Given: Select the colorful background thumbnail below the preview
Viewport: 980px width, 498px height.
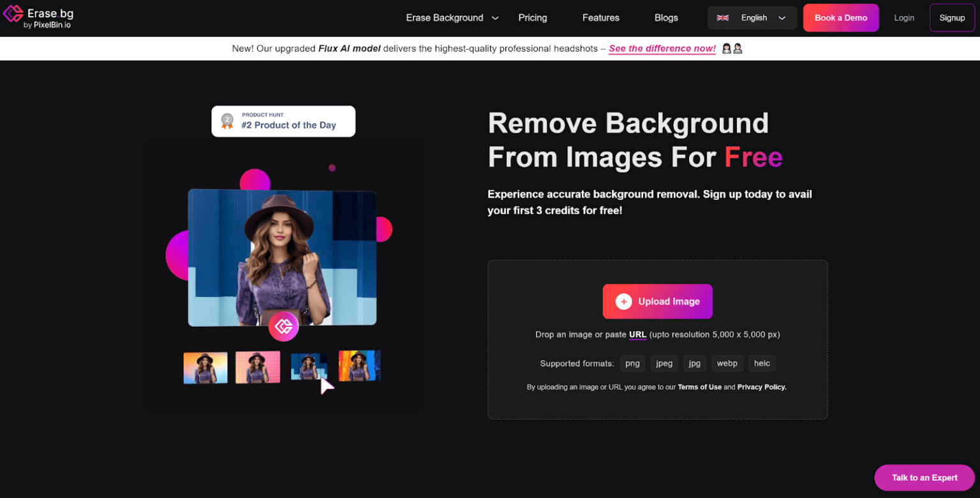Looking at the screenshot, I should click(x=359, y=367).
